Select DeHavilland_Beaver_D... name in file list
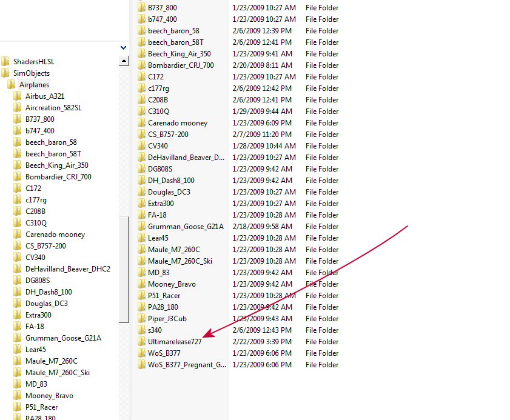The image size is (510, 420). [186, 157]
